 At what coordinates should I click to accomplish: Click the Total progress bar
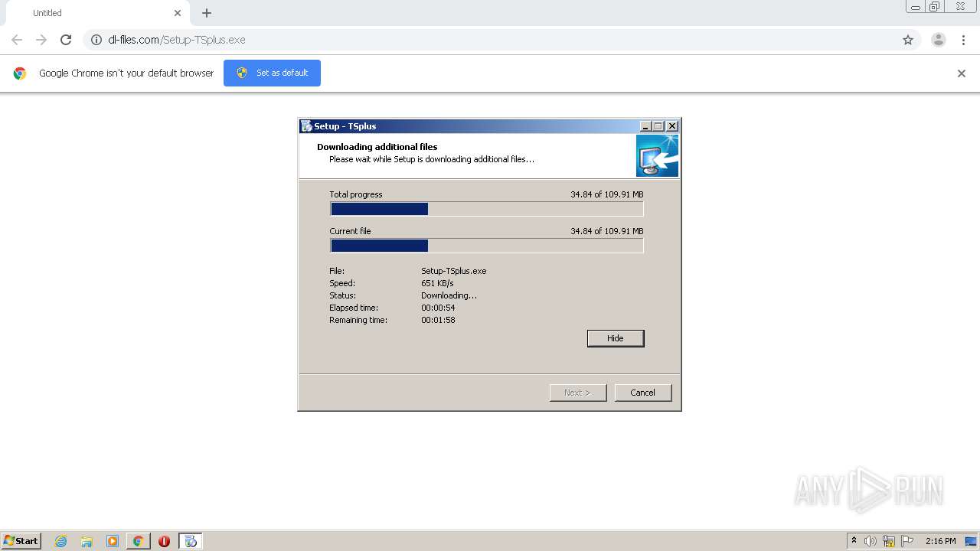point(487,209)
